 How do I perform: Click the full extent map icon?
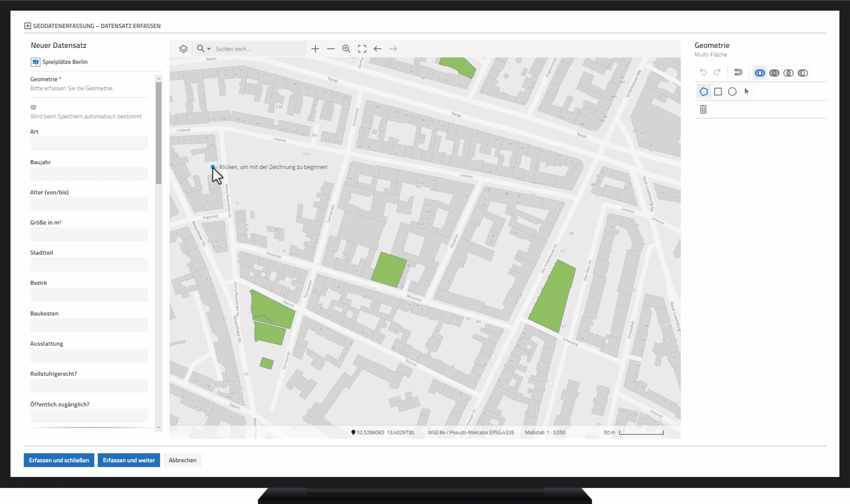pos(362,49)
